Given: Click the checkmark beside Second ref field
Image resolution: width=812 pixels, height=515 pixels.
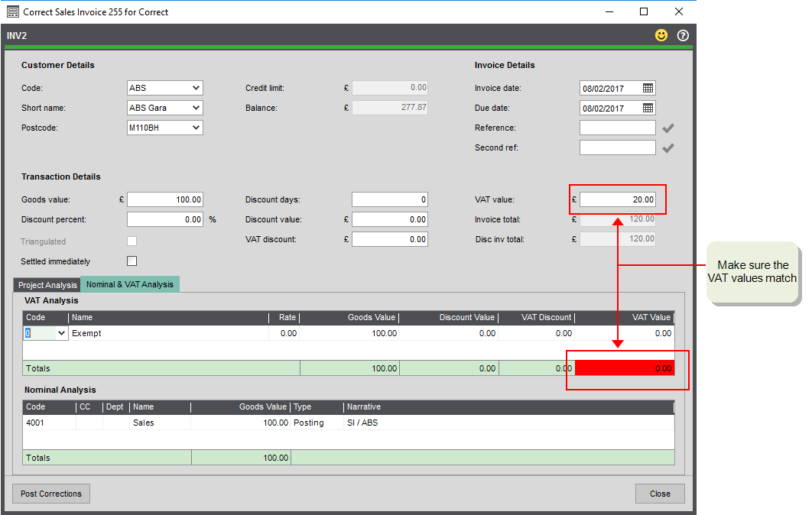Looking at the screenshot, I should pyautogui.click(x=668, y=148).
